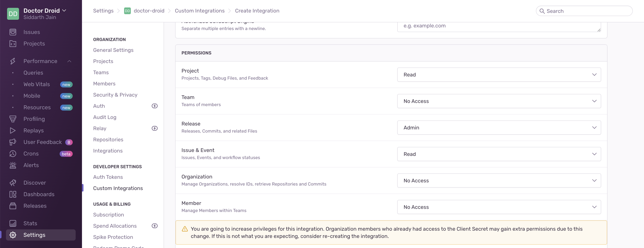This screenshot has width=644, height=248.
Task: Click the Settings gear icon
Action: pos(13,235)
